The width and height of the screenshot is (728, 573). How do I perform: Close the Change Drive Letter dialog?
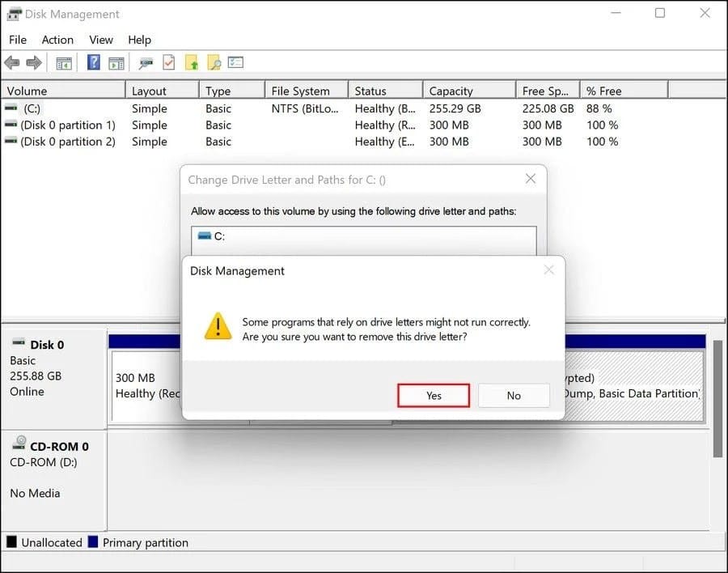coord(531,179)
